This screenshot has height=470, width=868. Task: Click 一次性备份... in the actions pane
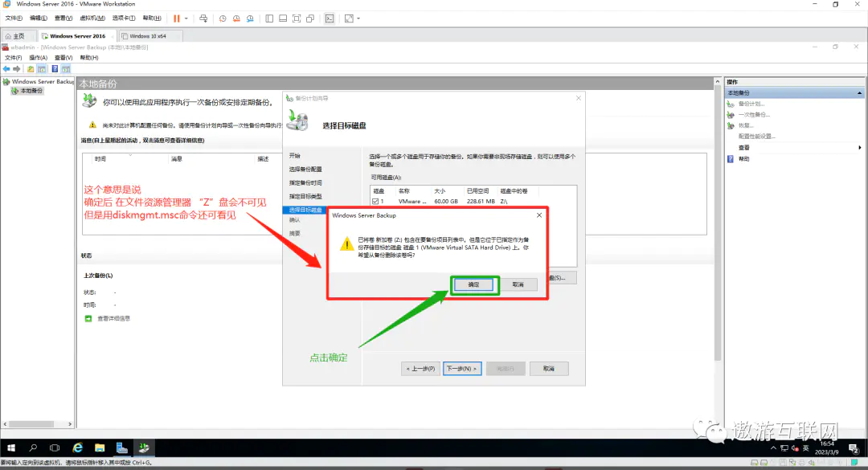[754, 115]
